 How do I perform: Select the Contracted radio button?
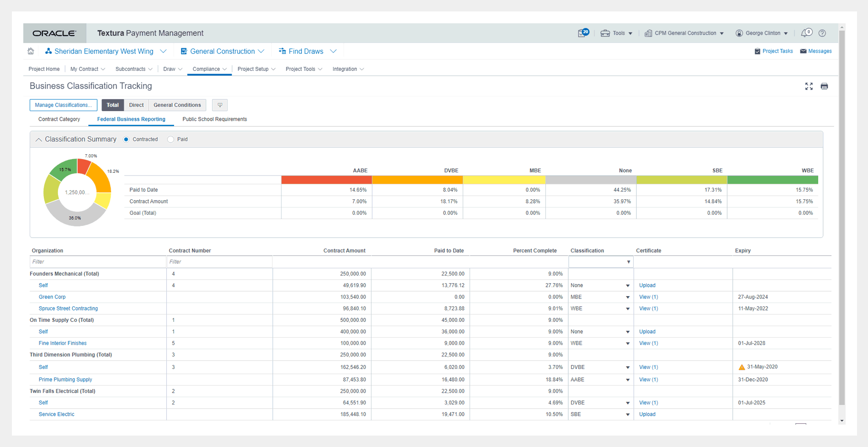[x=127, y=139]
